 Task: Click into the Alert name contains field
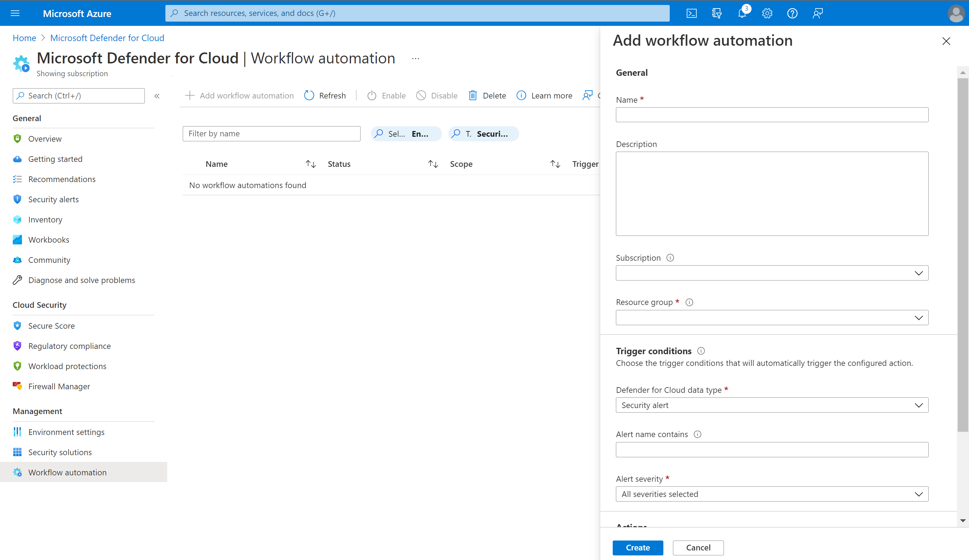tap(772, 449)
